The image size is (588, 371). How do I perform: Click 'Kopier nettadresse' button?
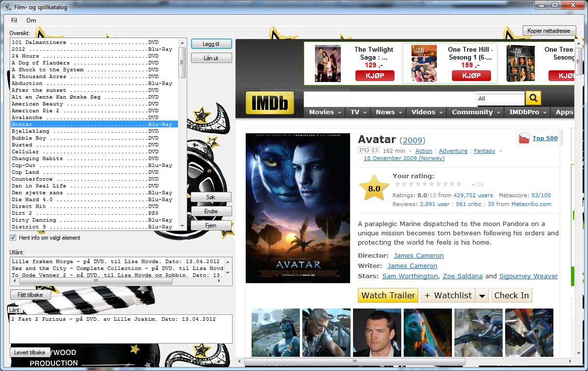point(549,30)
